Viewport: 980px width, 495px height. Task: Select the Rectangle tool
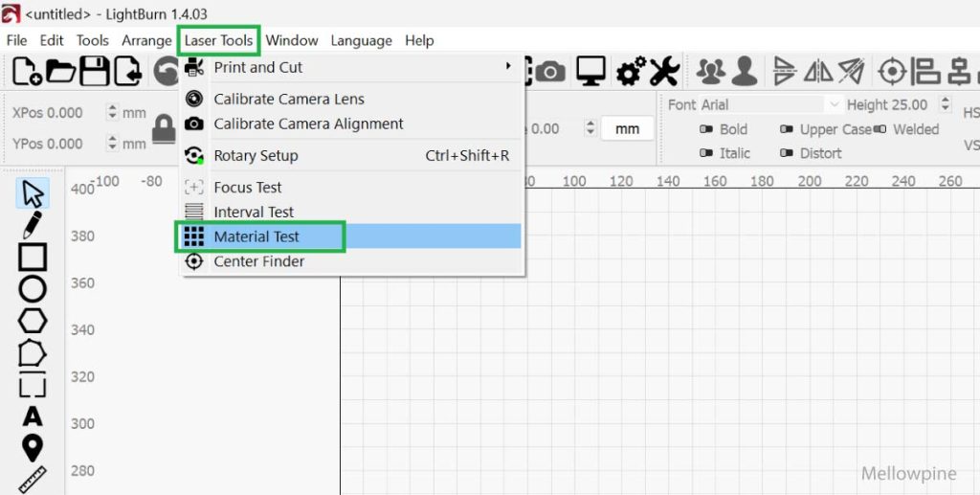33,258
